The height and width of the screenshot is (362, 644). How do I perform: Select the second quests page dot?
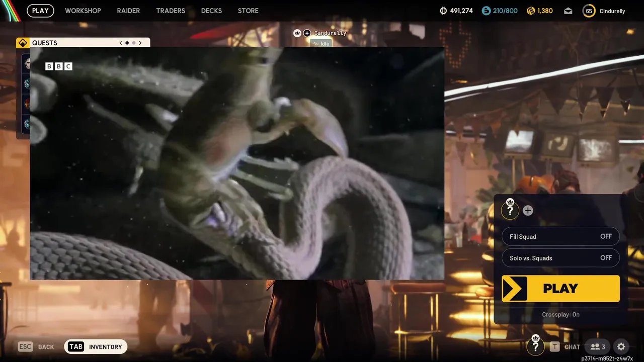coord(133,43)
